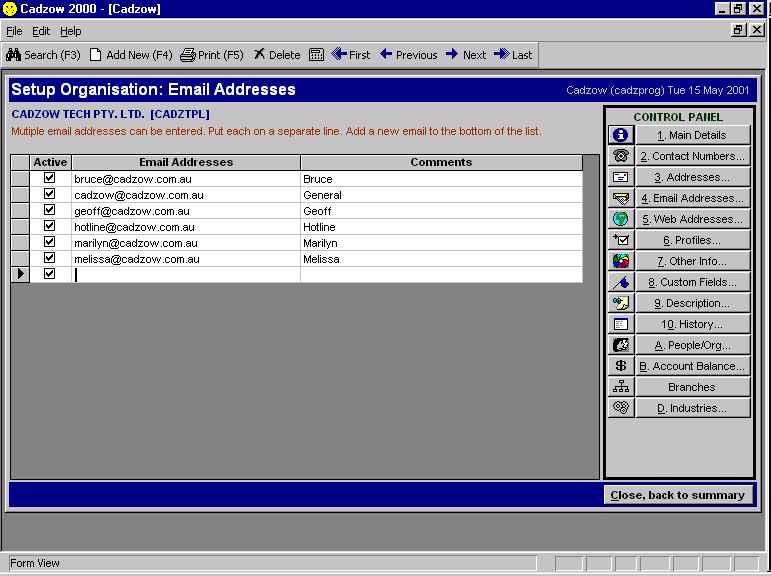This screenshot has height=576, width=771.
Task: Open 1. Main Details panel
Action: pos(693,135)
